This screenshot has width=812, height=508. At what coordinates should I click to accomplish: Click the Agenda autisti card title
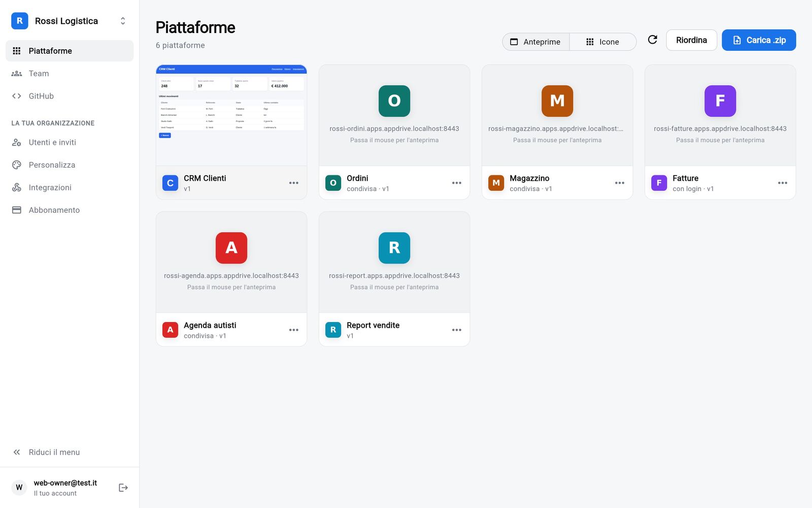tap(210, 325)
